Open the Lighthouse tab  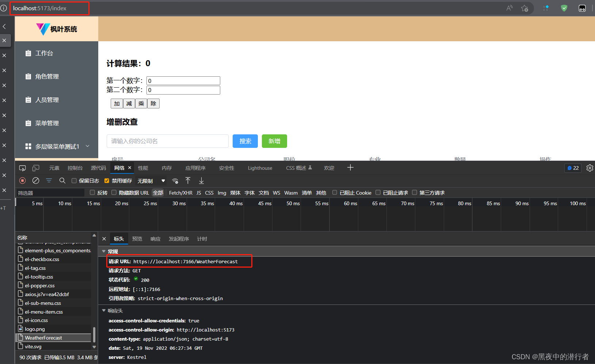[x=260, y=168]
